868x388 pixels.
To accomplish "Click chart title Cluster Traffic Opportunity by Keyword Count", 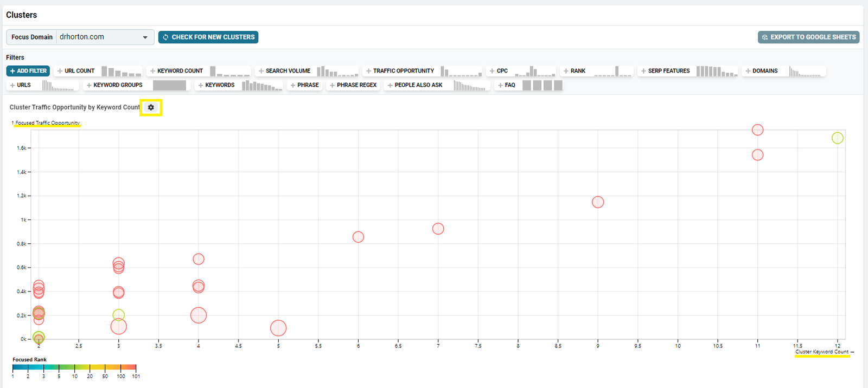I will click(75, 107).
